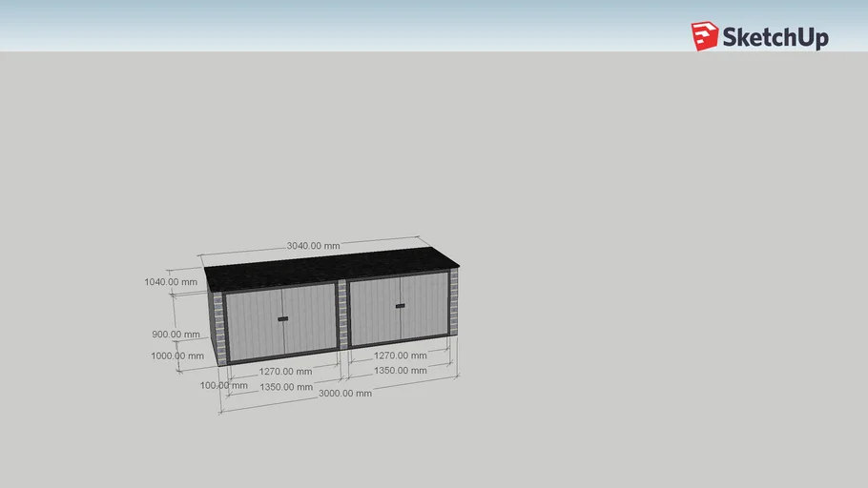Select the 1350.00 mm label below right door

[x=401, y=370]
